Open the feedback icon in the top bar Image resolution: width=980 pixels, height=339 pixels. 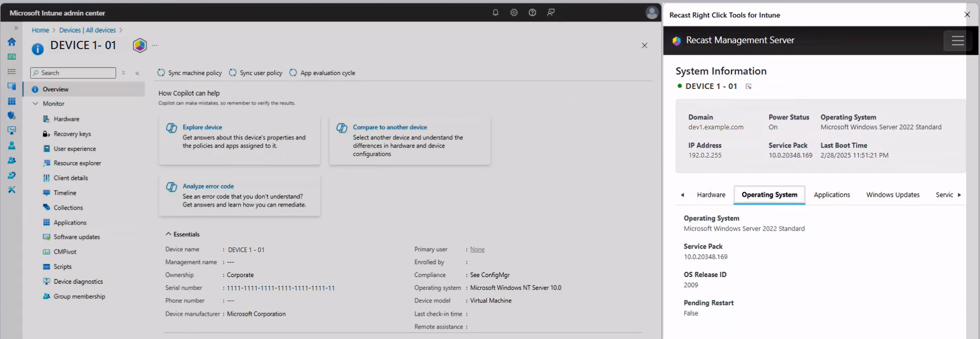pos(551,13)
